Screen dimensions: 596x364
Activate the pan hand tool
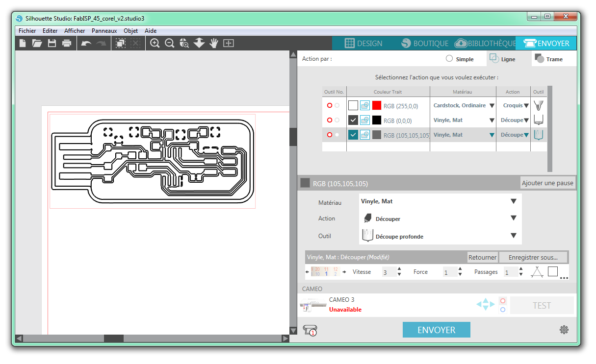tap(214, 43)
